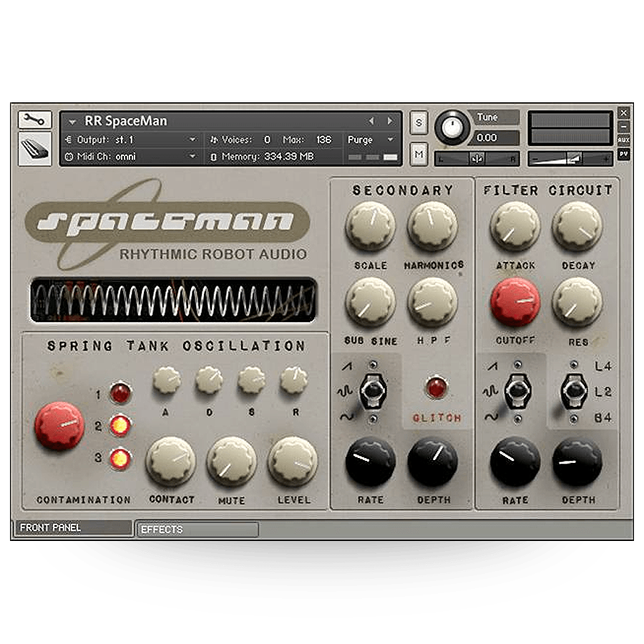
Task: Switch to the Effects tab
Action: [197, 530]
